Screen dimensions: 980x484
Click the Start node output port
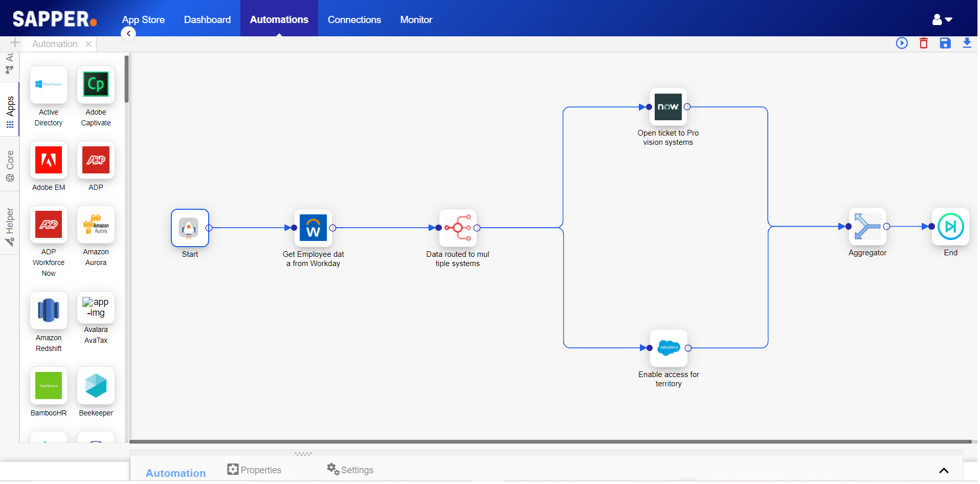pos(209,228)
